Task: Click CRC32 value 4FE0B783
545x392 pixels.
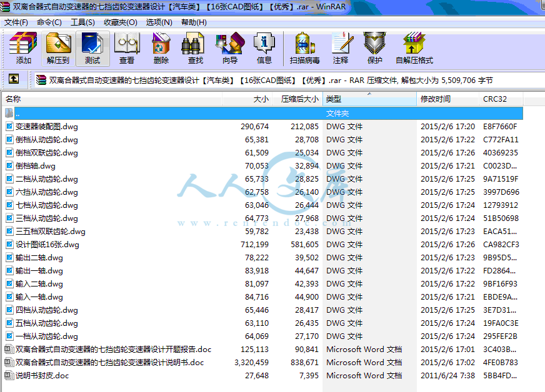Action: coord(501,363)
